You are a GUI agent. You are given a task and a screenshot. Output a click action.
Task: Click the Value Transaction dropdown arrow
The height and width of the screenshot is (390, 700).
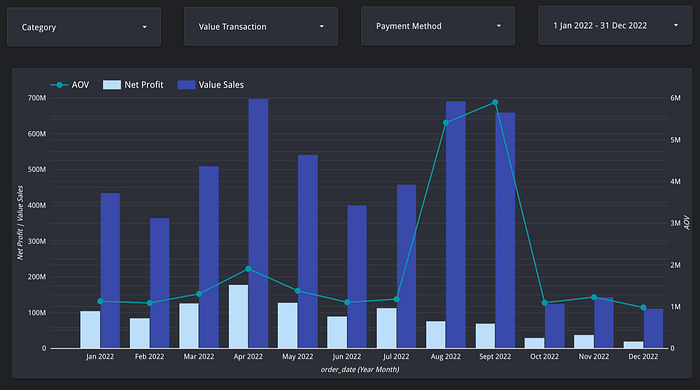click(x=321, y=26)
